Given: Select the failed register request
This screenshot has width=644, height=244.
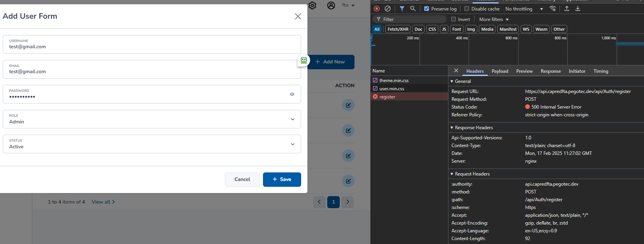Looking at the screenshot, I should (387, 97).
